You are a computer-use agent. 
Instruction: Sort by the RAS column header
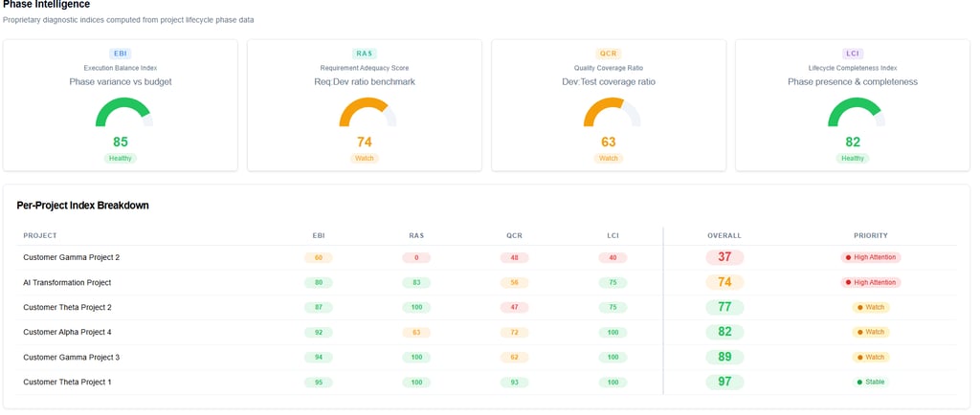coord(416,236)
